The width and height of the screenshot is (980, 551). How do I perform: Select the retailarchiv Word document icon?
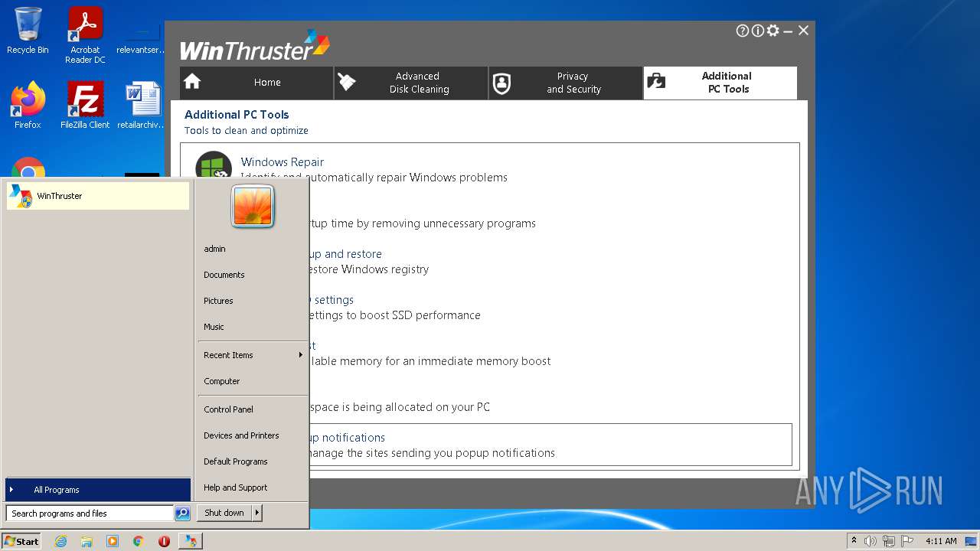pos(142,106)
